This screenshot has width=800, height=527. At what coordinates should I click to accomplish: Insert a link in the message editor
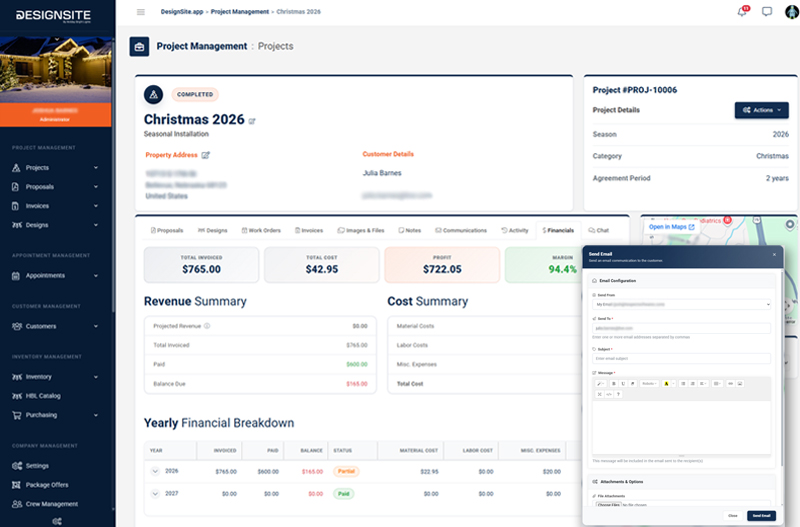730,384
